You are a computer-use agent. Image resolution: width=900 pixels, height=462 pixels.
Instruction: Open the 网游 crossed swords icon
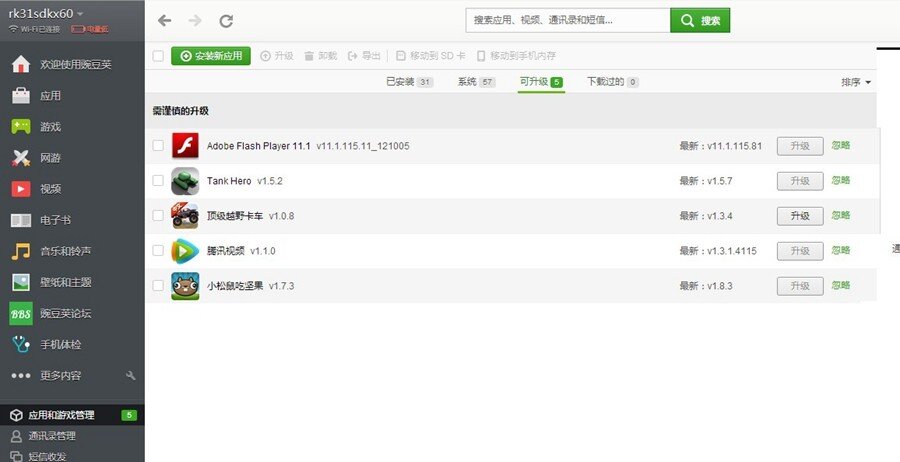[21, 158]
